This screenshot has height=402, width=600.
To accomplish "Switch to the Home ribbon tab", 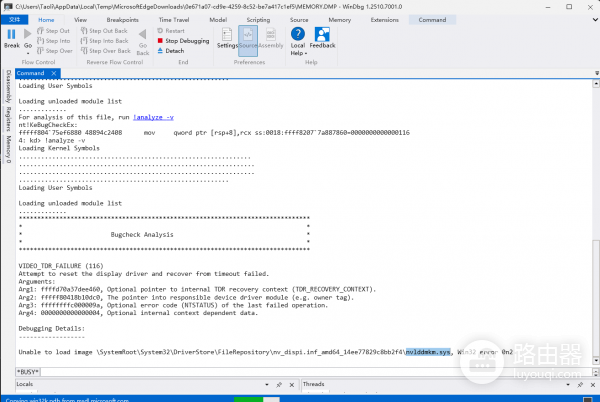I will point(46,20).
